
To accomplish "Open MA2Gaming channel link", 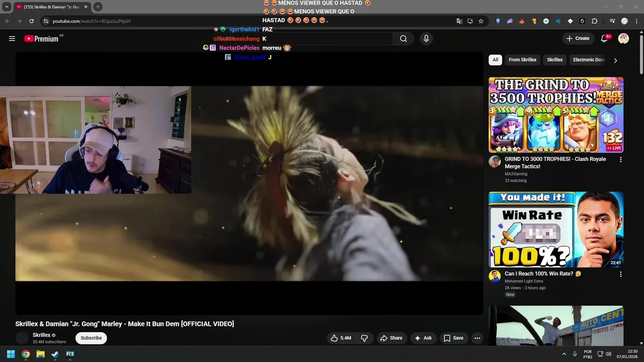I will (516, 174).
